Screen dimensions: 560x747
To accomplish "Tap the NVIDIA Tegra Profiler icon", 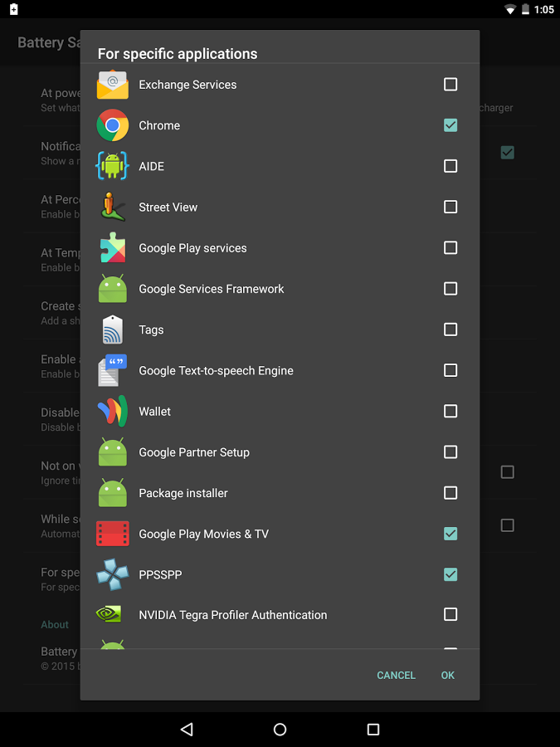I will pyautogui.click(x=113, y=615).
